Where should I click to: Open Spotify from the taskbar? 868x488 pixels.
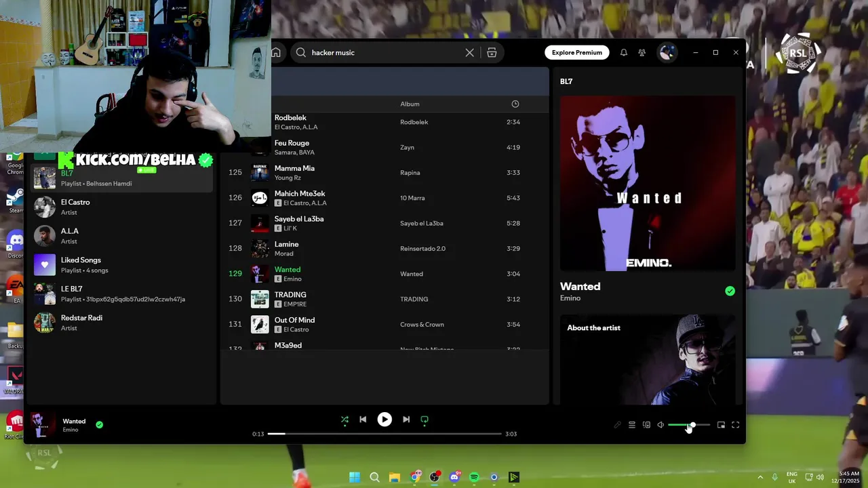(474, 477)
